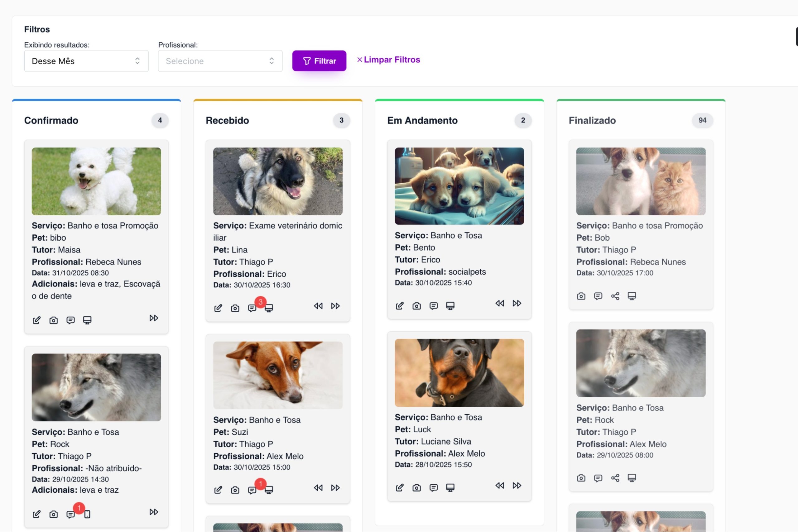Click camera icon on Rock's finalized card
The height and width of the screenshot is (532, 798).
pos(581,478)
